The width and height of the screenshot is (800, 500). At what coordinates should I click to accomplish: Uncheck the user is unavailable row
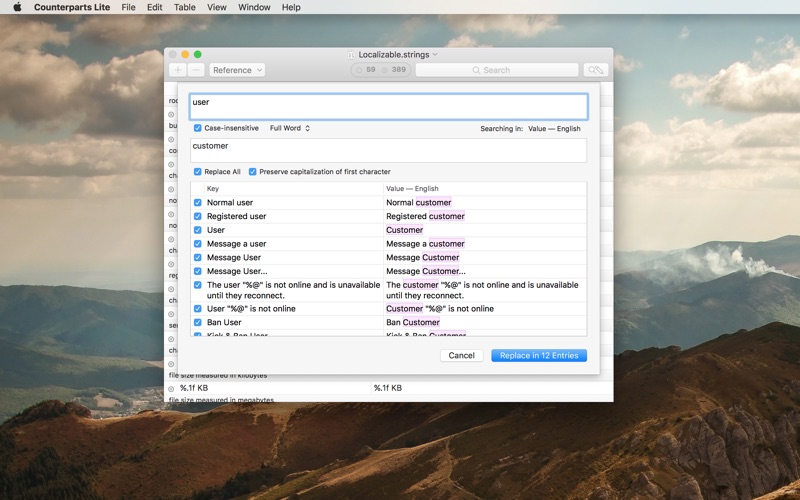point(197,285)
